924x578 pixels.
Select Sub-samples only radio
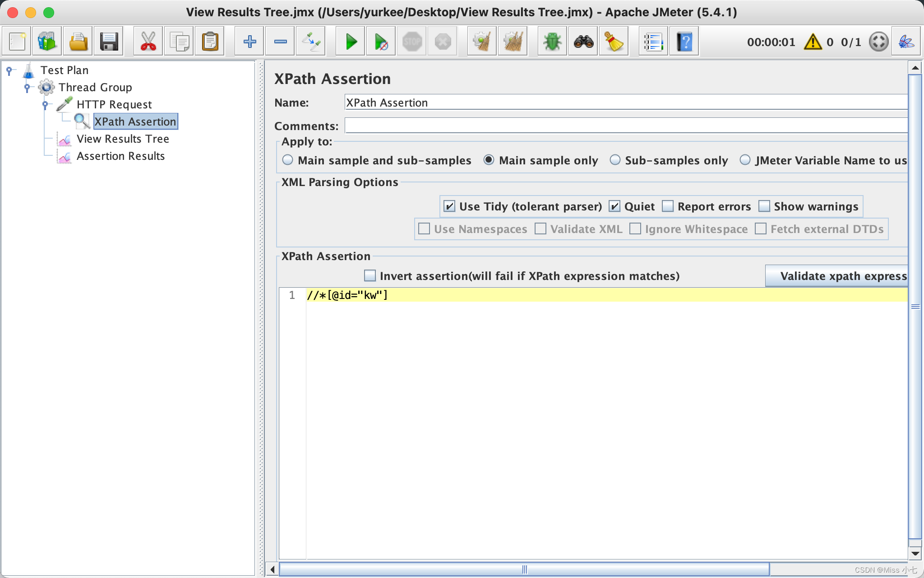(x=615, y=160)
